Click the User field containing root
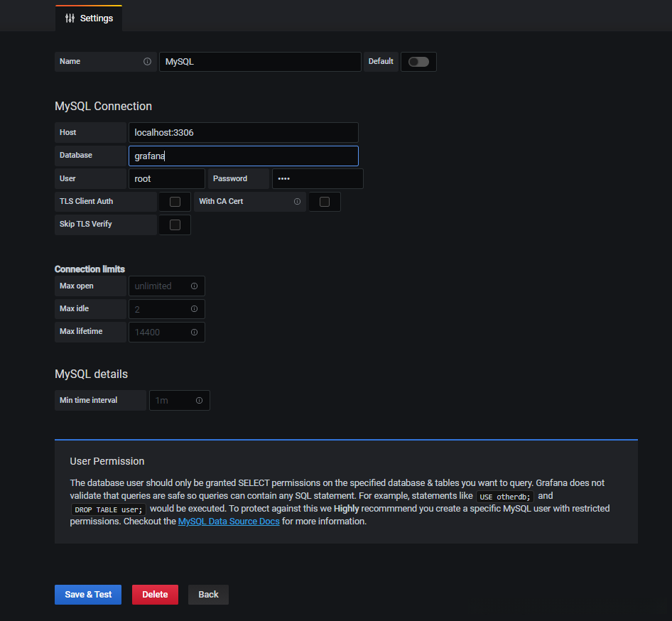Image resolution: width=672 pixels, height=621 pixels. 167,179
